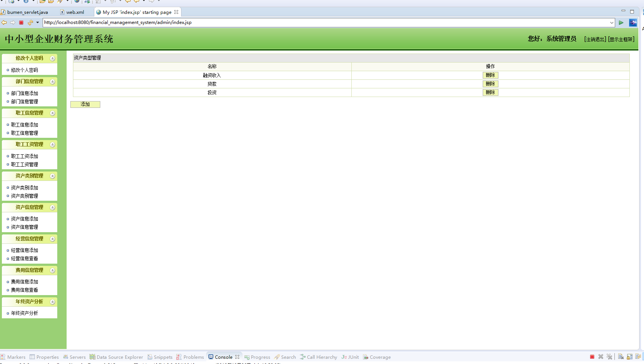Click the 贷款 name cell

(x=212, y=84)
